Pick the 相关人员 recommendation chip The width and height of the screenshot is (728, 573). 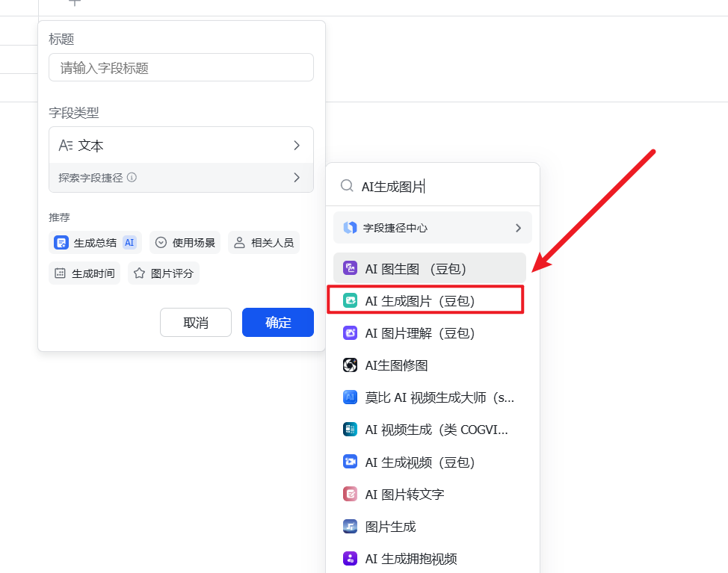click(x=264, y=243)
